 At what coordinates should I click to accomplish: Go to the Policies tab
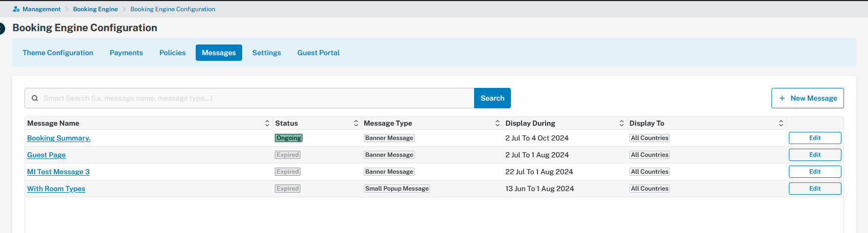pyautogui.click(x=172, y=53)
